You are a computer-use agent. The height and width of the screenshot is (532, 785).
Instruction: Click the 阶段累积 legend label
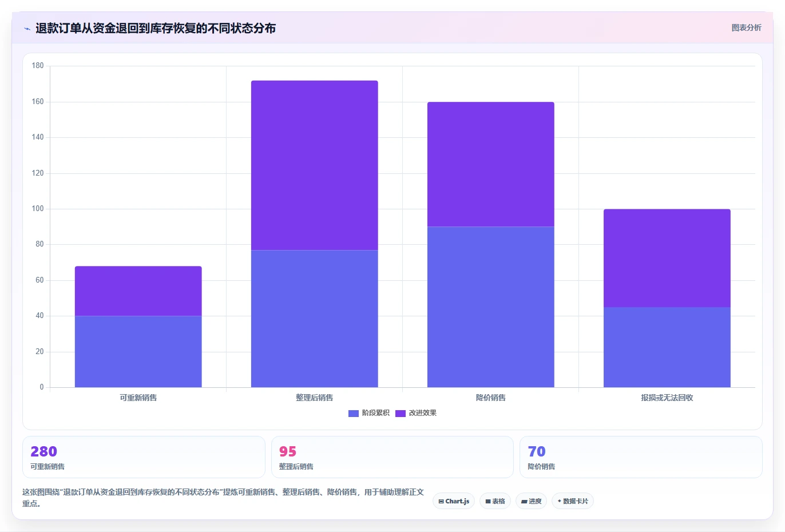click(375, 413)
